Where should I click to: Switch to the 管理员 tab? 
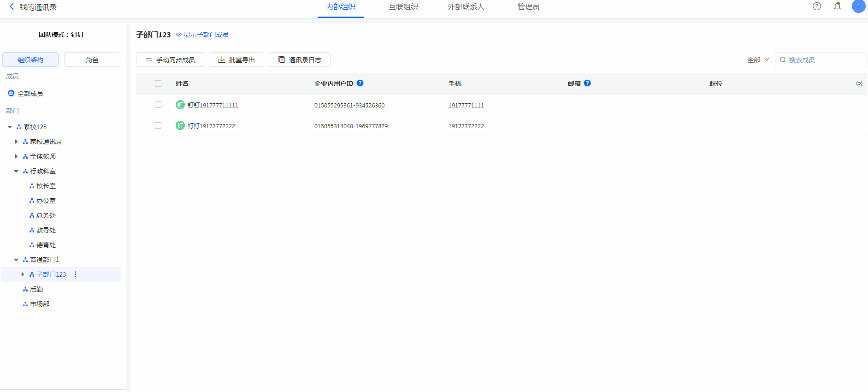point(528,7)
